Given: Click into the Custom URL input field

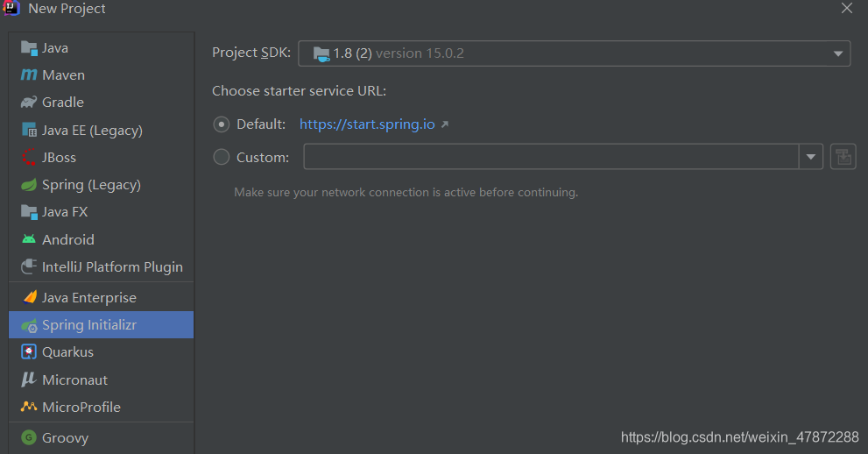Looking at the screenshot, I should point(551,157).
